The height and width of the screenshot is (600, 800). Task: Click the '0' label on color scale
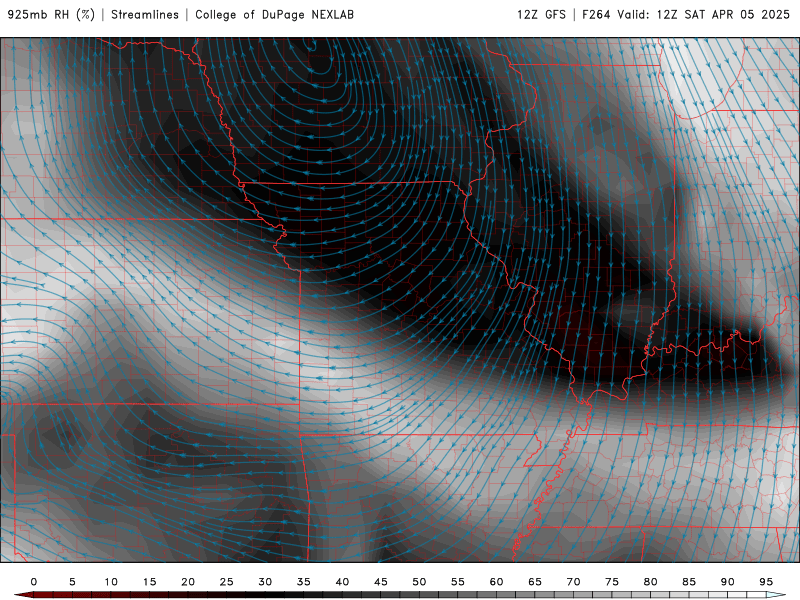tap(34, 582)
